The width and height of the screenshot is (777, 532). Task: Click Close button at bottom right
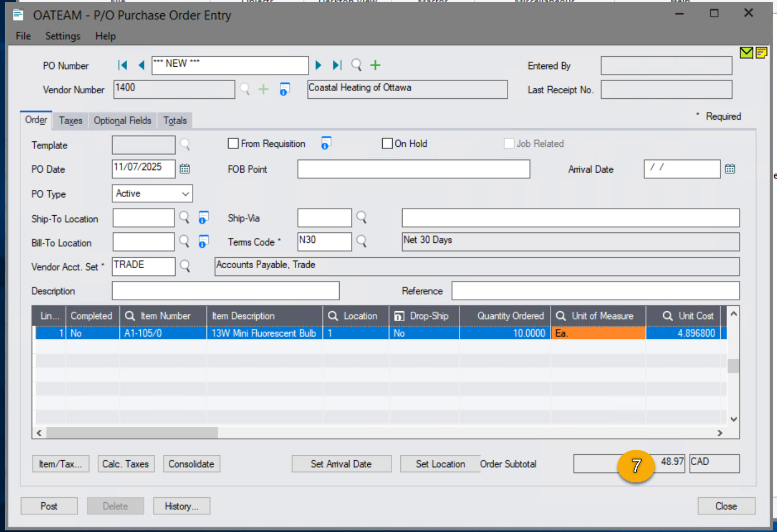[x=726, y=506]
